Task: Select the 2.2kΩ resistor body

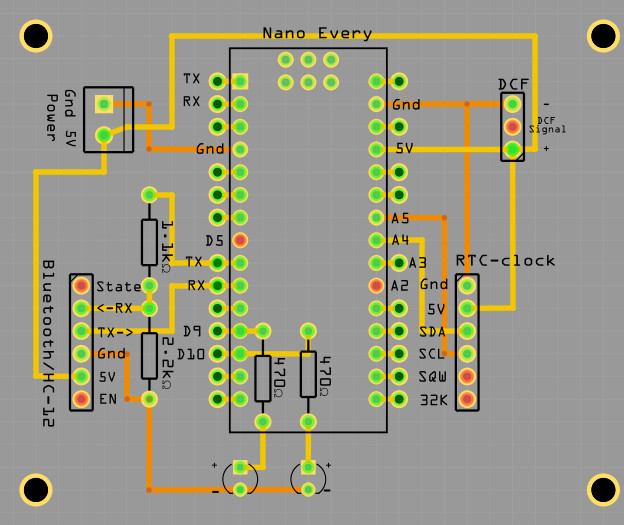Action: (x=149, y=356)
